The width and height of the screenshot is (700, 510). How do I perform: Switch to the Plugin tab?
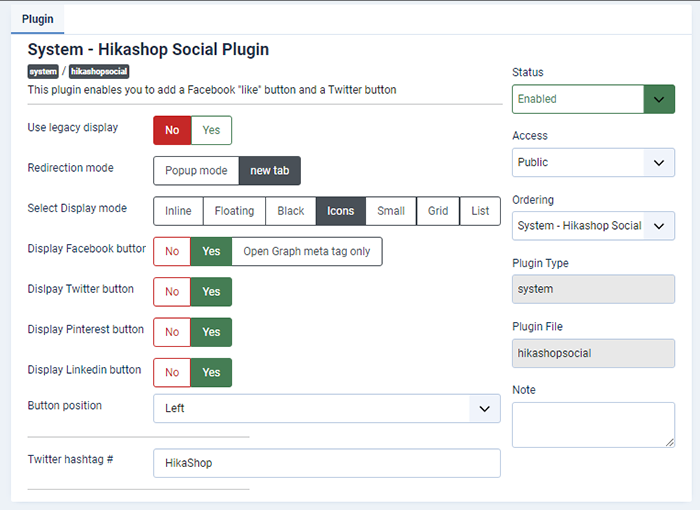38,19
